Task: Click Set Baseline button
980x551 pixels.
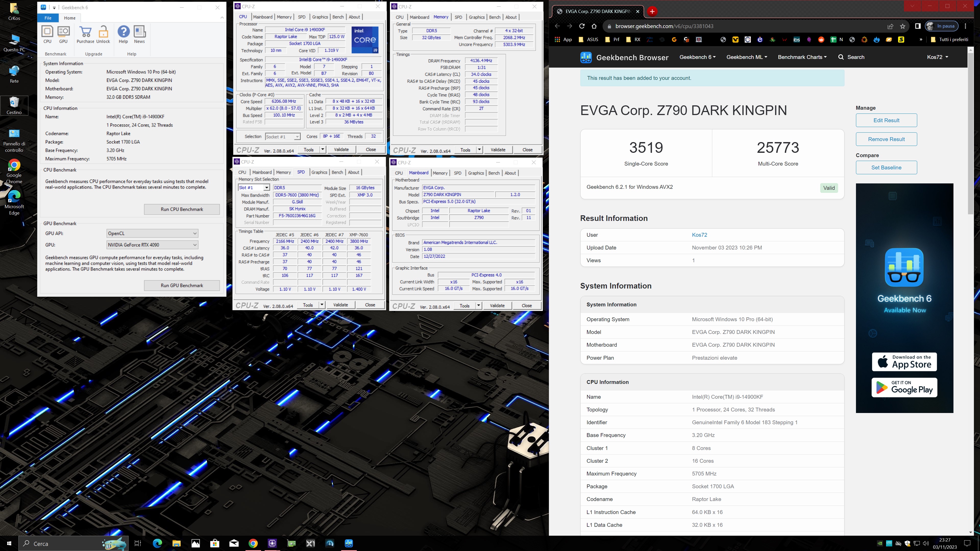Action: point(886,167)
